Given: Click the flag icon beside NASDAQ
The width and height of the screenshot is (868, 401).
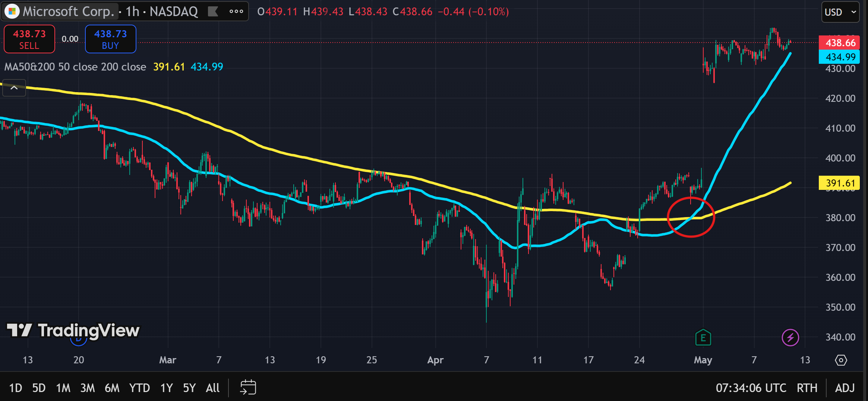Looking at the screenshot, I should tap(213, 12).
